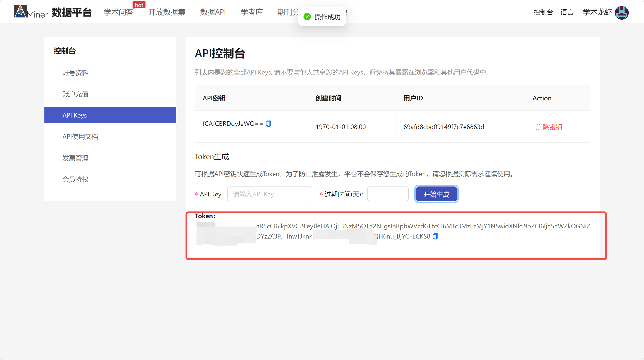
Task: Click 删除密钥 delete link
Action: [x=549, y=127]
